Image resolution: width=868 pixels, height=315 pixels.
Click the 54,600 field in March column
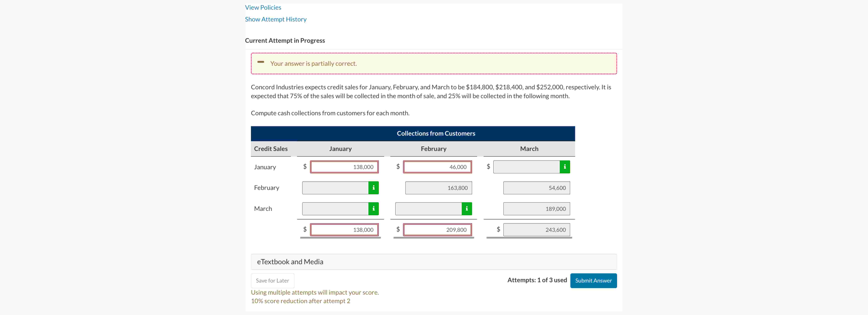536,187
